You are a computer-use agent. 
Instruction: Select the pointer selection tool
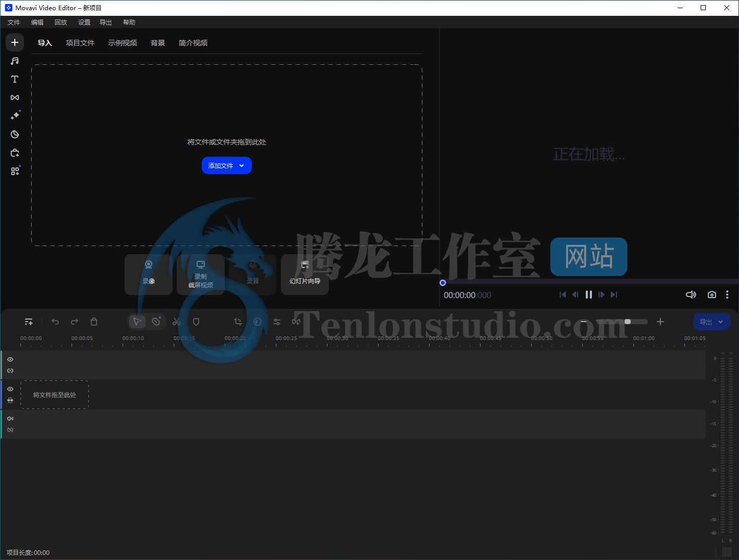pyautogui.click(x=137, y=322)
